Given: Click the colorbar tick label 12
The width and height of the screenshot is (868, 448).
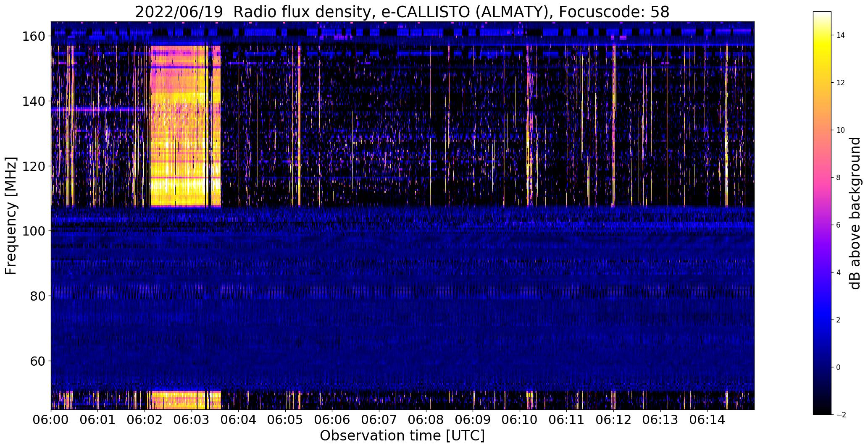Looking at the screenshot, I should 841,83.
